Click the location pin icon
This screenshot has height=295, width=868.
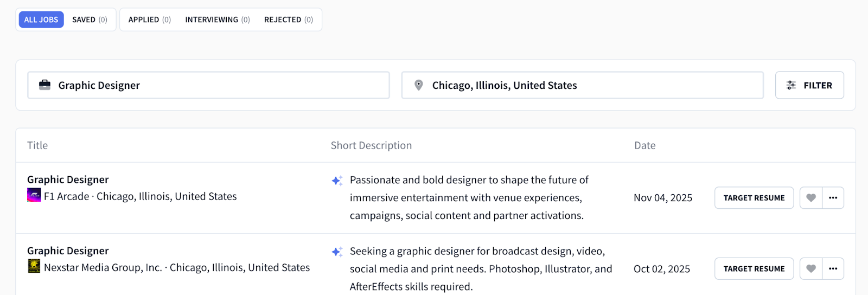[419, 85]
